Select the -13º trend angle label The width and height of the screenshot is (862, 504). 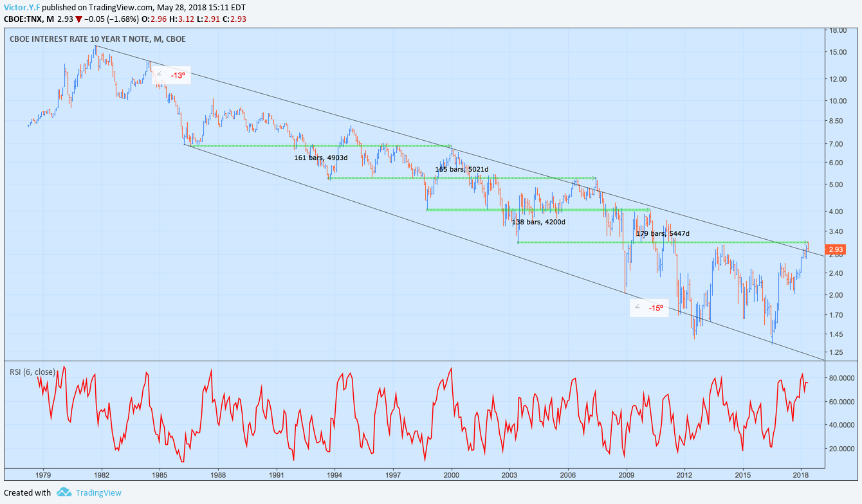tap(178, 75)
